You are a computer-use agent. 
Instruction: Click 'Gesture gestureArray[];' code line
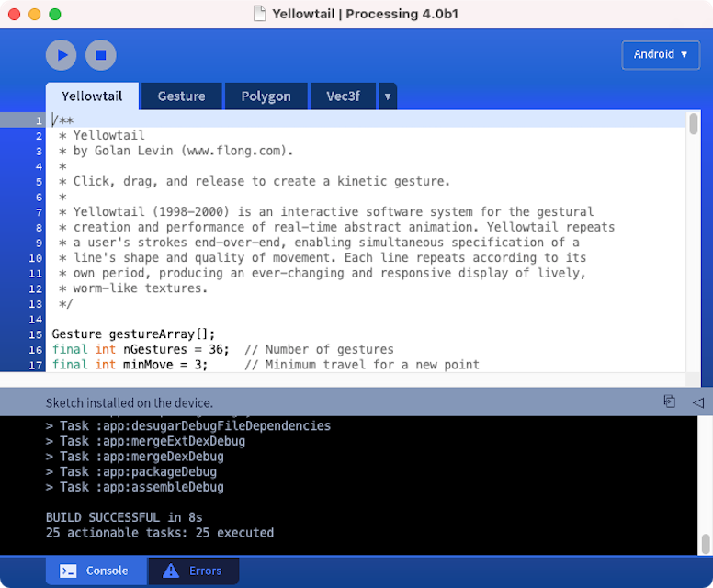133,334
